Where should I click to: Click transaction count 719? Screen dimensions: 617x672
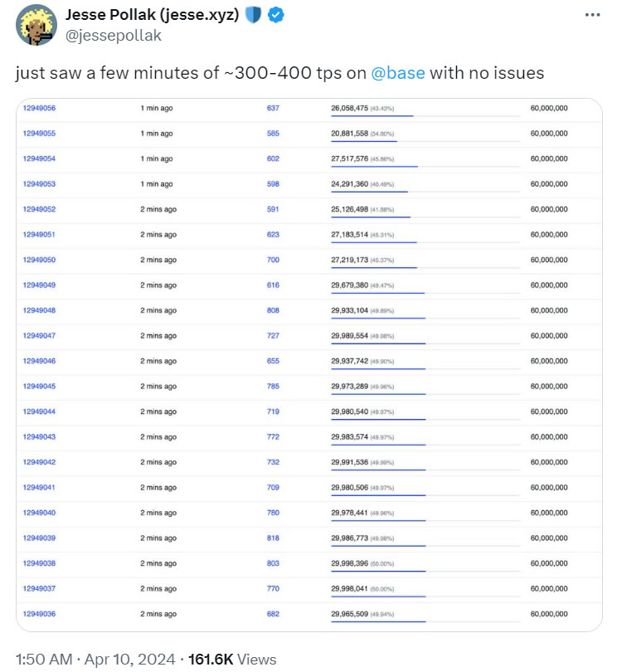click(273, 411)
